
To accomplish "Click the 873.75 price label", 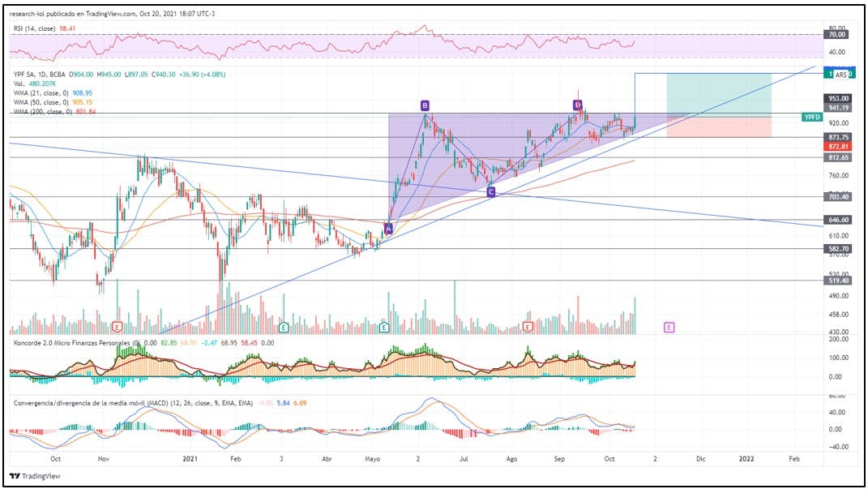I will point(838,137).
